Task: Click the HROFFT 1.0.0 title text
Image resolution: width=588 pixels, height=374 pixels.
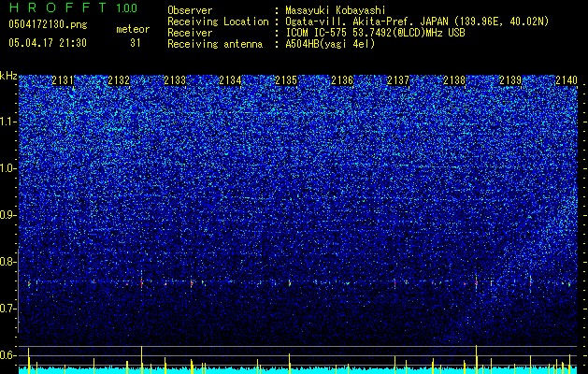Action: coord(74,7)
